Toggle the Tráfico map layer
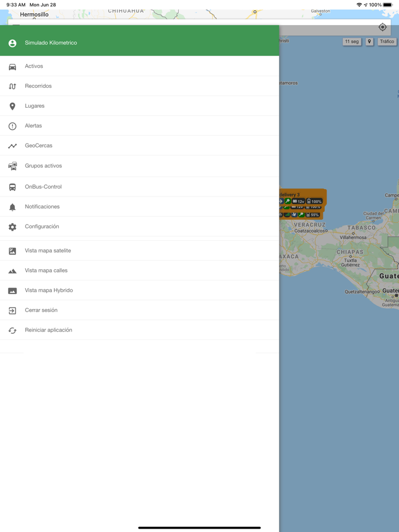 click(x=387, y=42)
